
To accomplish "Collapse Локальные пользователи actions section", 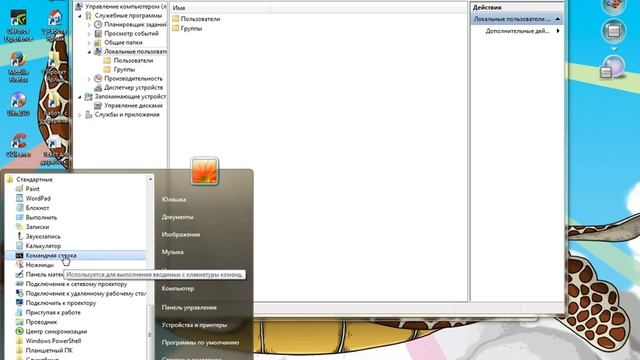I will (x=558, y=19).
